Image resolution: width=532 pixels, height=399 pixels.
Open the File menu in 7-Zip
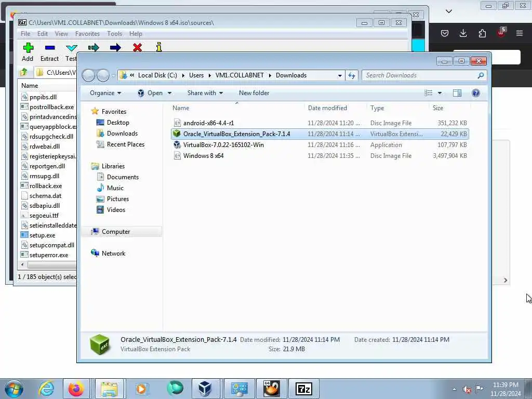pos(25,34)
